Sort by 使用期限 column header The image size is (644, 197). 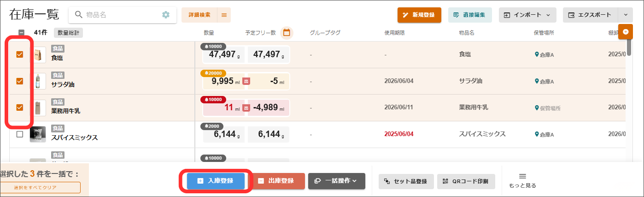click(395, 33)
